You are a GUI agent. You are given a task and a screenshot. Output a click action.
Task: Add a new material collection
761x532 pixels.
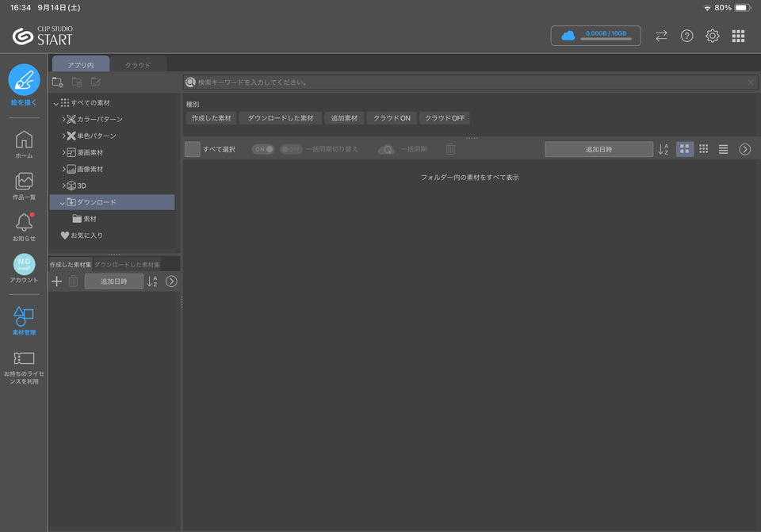[x=57, y=281]
